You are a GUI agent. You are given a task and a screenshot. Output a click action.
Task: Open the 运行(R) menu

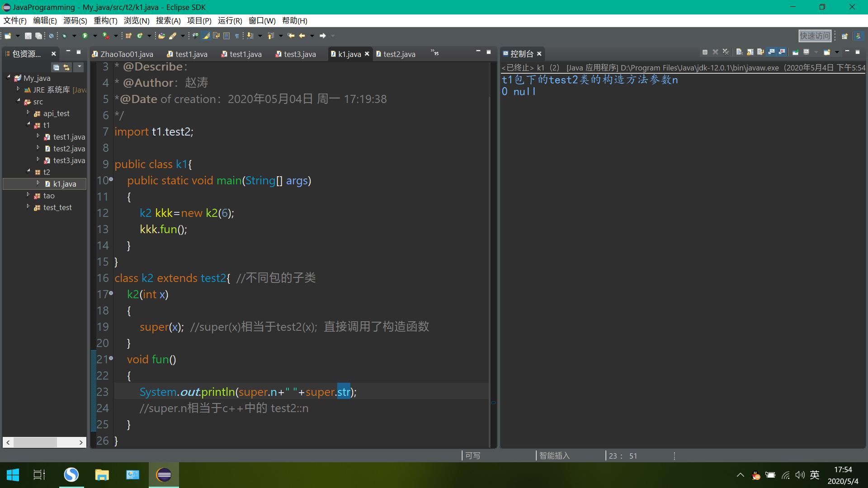pyautogui.click(x=230, y=21)
